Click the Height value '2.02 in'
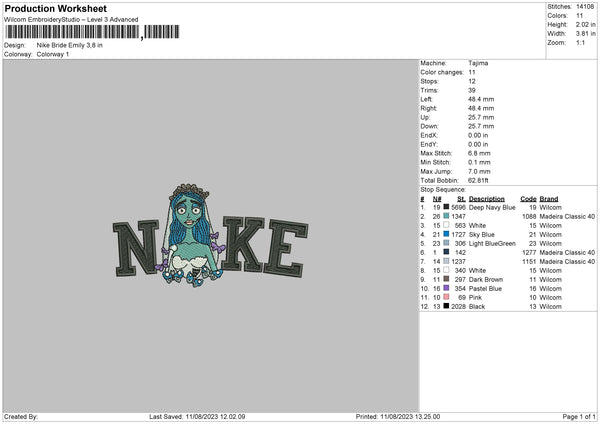The width and height of the screenshot is (600, 424). click(x=585, y=24)
